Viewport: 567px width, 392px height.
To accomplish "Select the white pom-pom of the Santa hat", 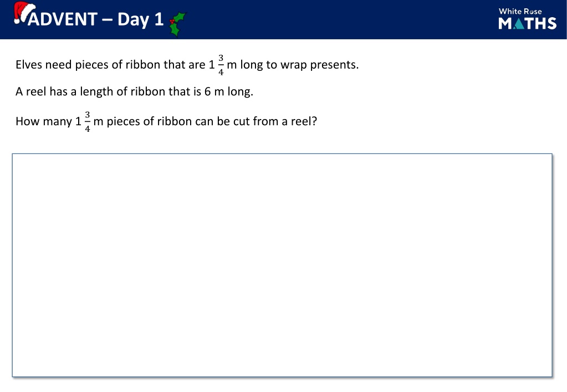I will pyautogui.click(x=17, y=21).
